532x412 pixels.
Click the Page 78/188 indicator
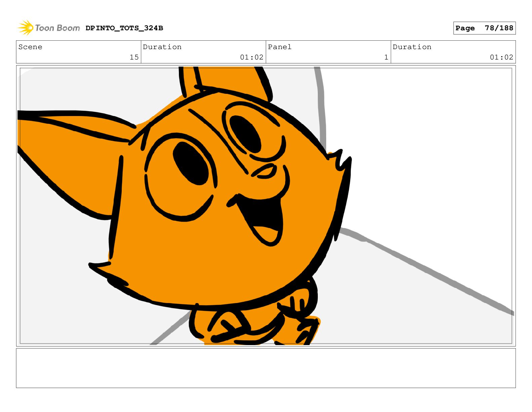pyautogui.click(x=484, y=28)
